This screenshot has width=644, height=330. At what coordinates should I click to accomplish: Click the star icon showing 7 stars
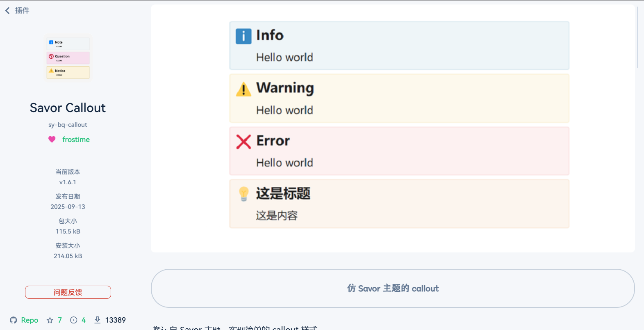pyautogui.click(x=50, y=320)
